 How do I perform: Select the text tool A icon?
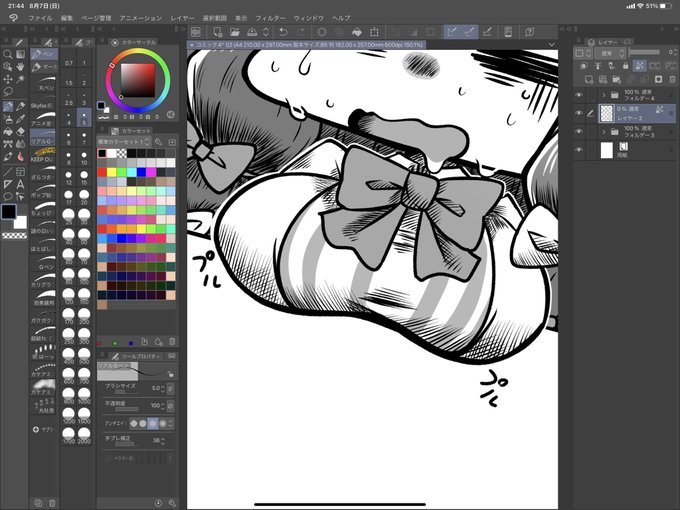coord(20,184)
